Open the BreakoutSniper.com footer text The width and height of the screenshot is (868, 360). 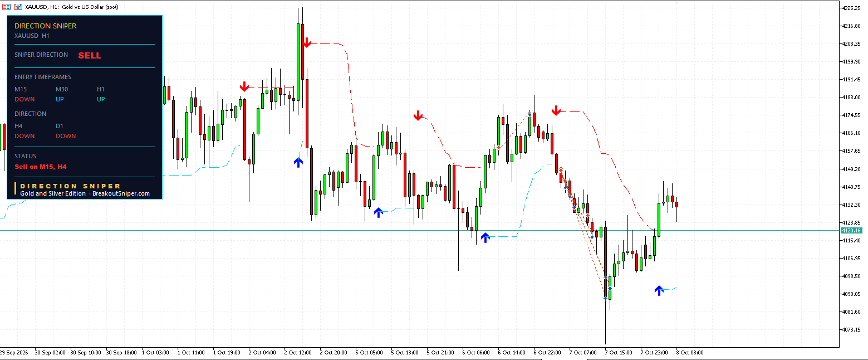click(121, 193)
